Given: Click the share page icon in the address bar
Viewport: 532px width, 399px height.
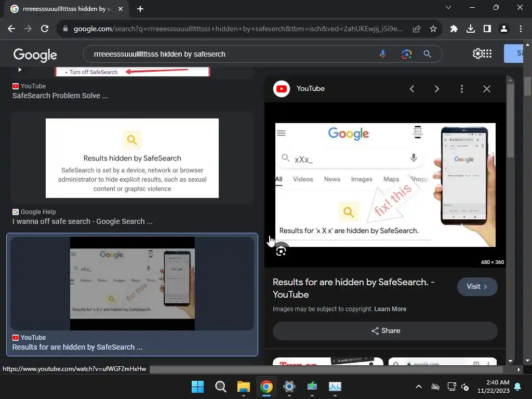Looking at the screenshot, I should click(x=417, y=29).
